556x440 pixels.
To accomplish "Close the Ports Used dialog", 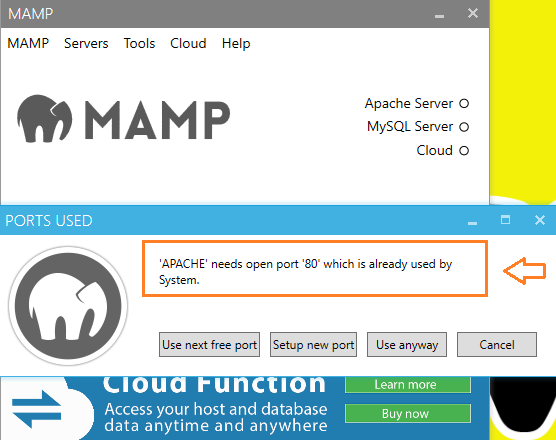I will click(x=540, y=220).
